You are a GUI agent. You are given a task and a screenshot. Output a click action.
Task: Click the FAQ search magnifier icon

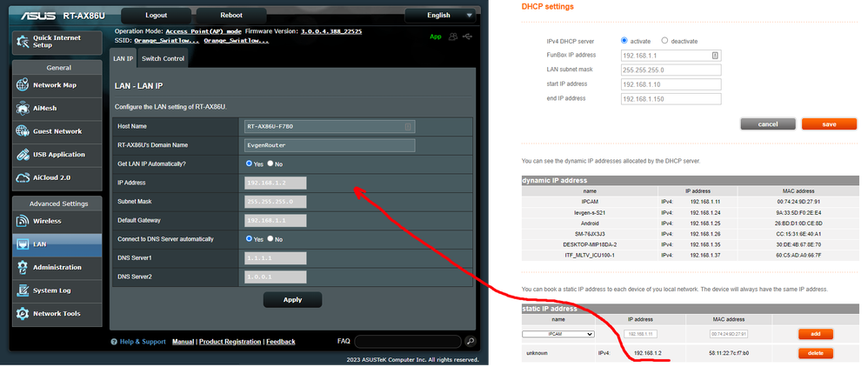(x=470, y=342)
